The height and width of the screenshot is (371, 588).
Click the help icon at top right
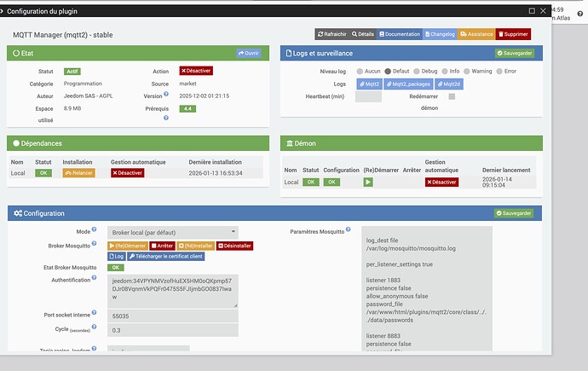point(580,14)
